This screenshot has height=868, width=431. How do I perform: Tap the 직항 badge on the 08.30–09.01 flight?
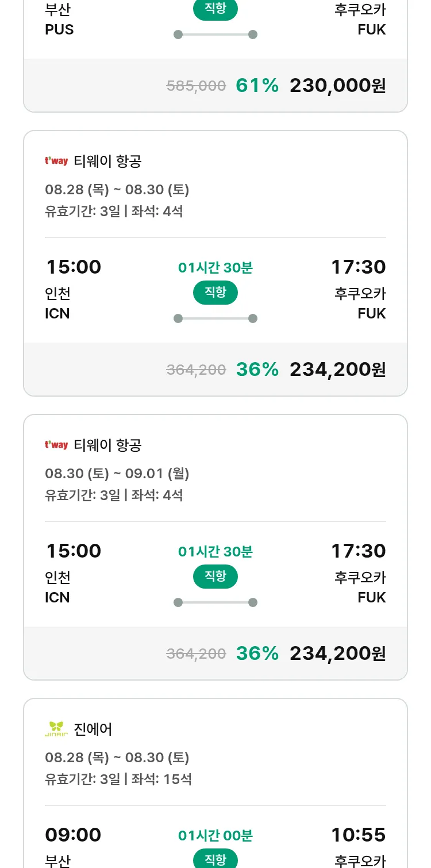coord(215,577)
